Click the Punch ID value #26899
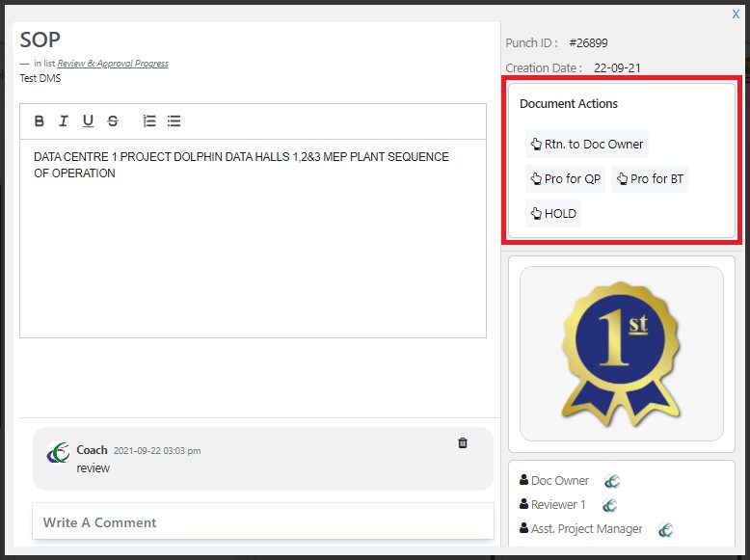Viewport: 750px width, 560px height. [x=588, y=43]
